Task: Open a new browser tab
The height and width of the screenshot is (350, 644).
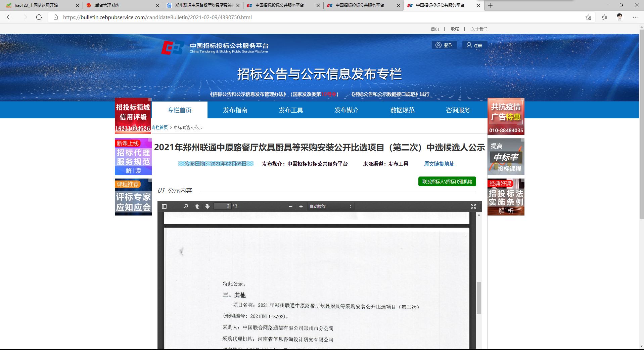Action: [x=490, y=5]
